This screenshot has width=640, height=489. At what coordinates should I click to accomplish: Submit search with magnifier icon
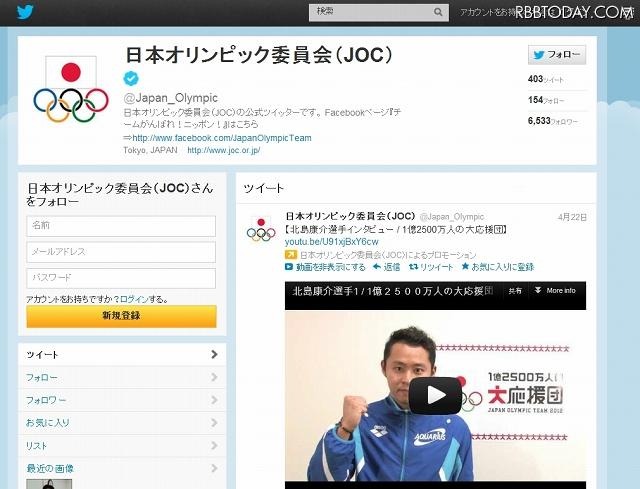tap(438, 12)
